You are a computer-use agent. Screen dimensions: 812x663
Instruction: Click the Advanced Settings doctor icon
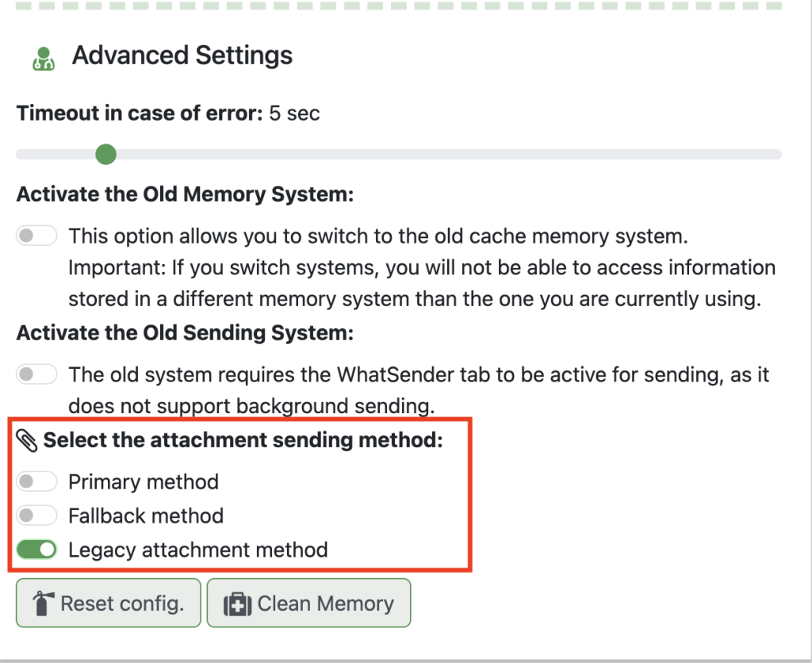coord(43,58)
